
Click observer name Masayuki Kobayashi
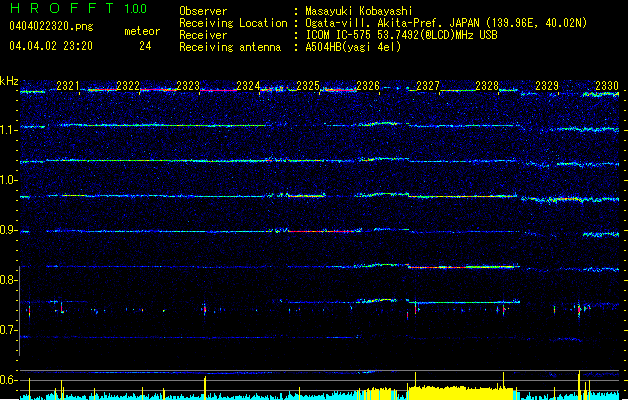357,11
